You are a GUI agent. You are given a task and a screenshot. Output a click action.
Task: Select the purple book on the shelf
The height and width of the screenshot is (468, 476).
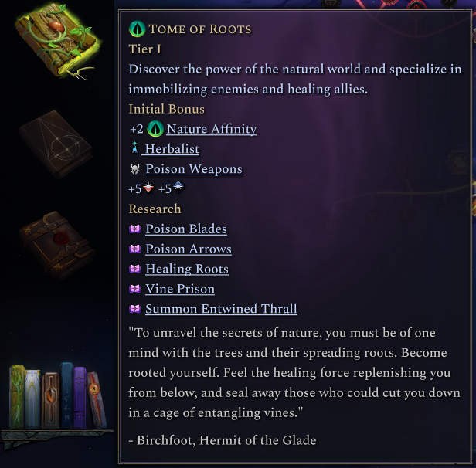[x=80, y=398]
